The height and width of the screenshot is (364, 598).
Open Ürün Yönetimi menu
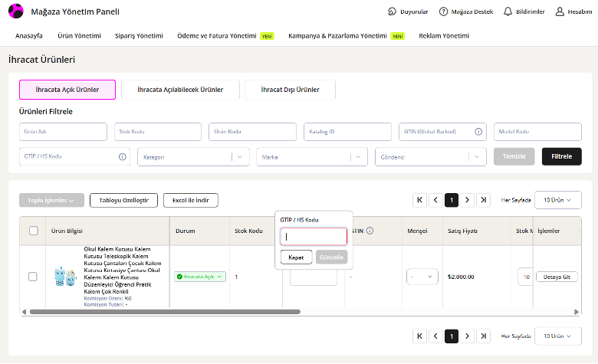79,36
